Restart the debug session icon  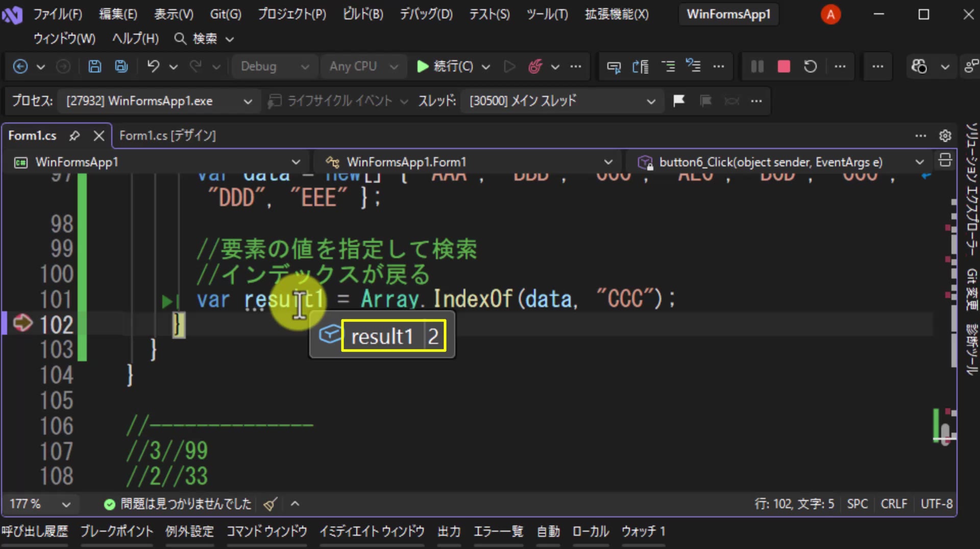tap(811, 66)
